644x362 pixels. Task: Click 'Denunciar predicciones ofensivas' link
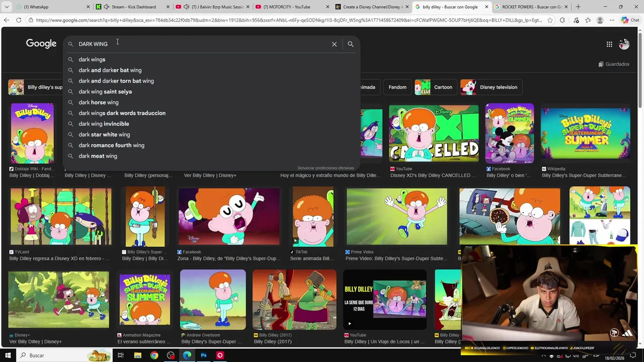point(326,168)
